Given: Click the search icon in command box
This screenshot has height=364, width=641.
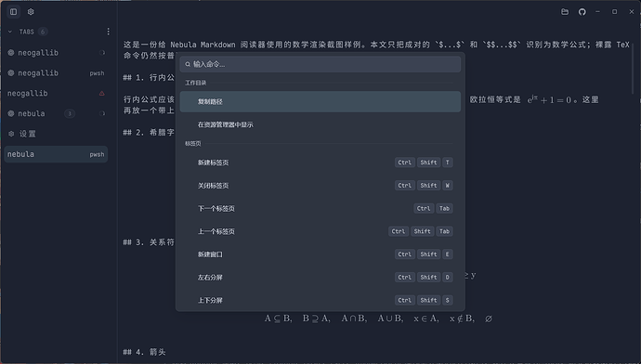Looking at the screenshot, I should pos(188,64).
